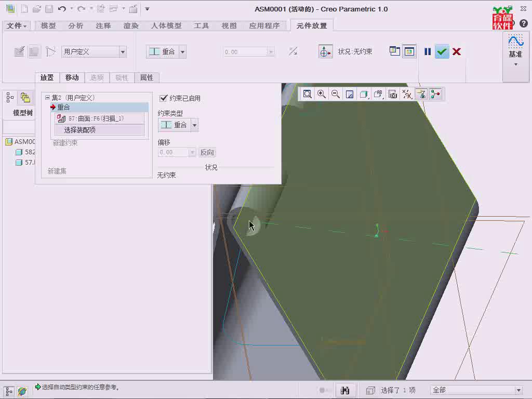Select the 重合 constraint row in the set

pyautogui.click(x=99, y=107)
